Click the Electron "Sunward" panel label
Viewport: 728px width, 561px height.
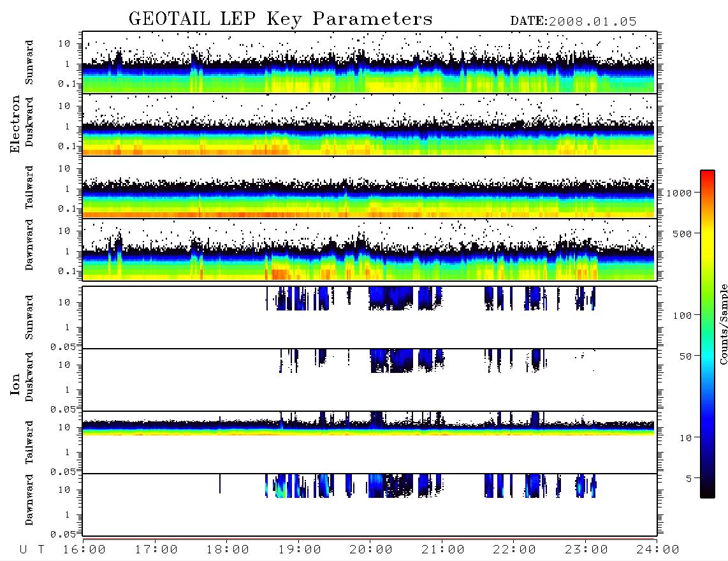coord(29,62)
